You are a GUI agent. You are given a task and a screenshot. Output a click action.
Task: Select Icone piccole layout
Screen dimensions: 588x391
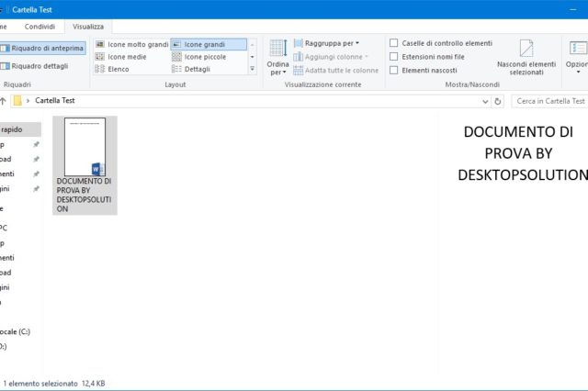204,57
